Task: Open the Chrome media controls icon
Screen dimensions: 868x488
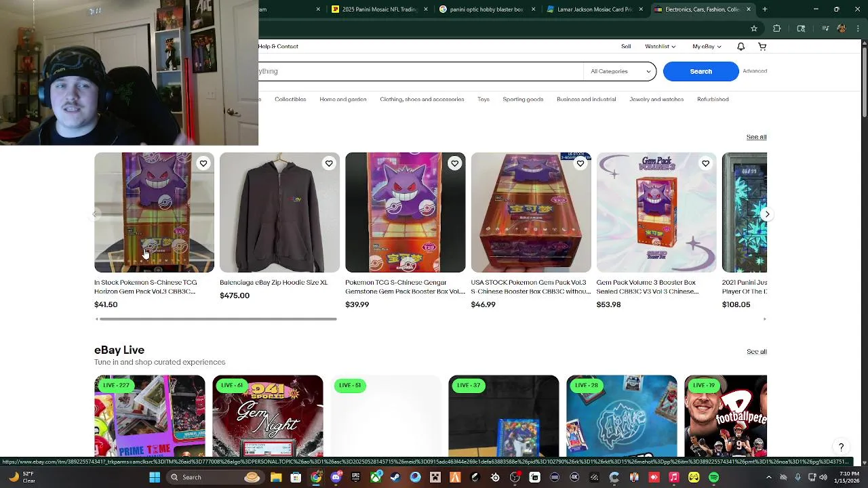Action: (x=825, y=28)
